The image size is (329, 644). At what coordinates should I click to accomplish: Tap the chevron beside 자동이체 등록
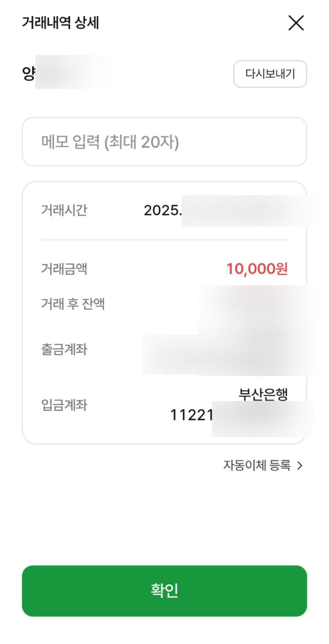(299, 466)
